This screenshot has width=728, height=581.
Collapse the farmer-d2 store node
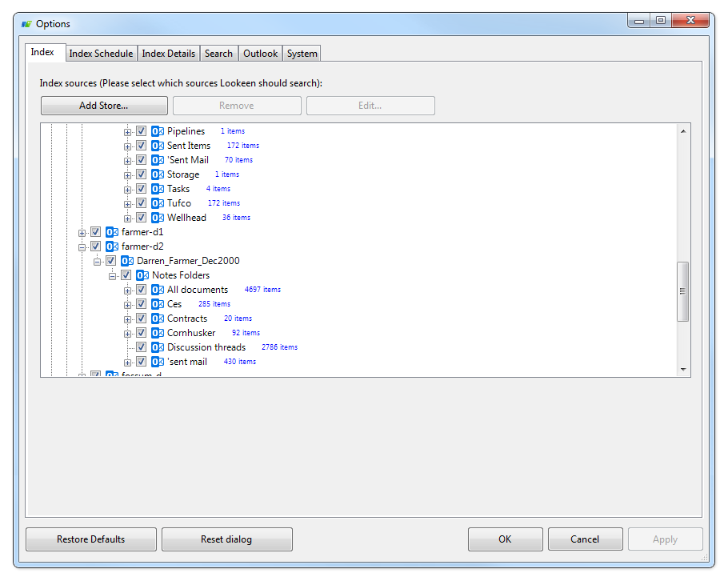[x=82, y=247]
